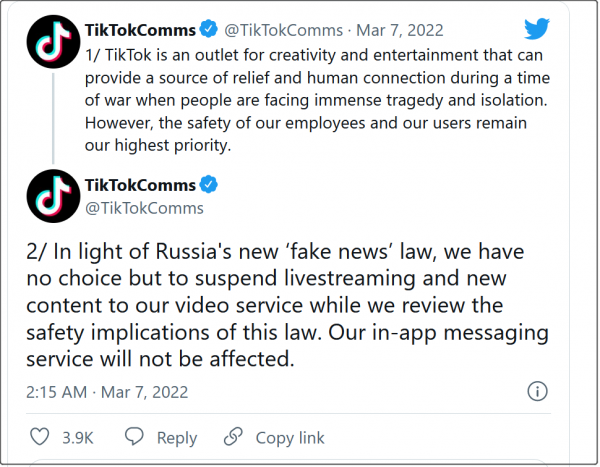The width and height of the screenshot is (600, 467).
Task: Open the tweet info circle icon
Action: [x=537, y=391]
